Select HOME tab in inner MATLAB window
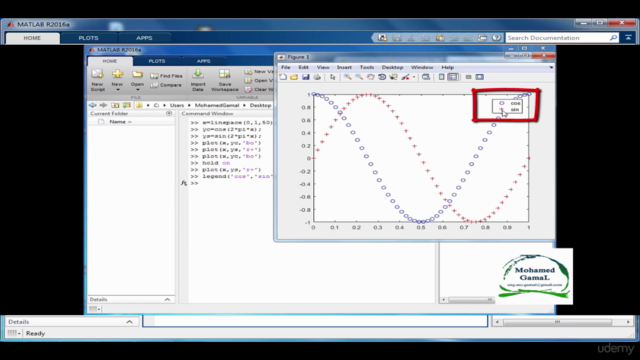 [x=110, y=61]
